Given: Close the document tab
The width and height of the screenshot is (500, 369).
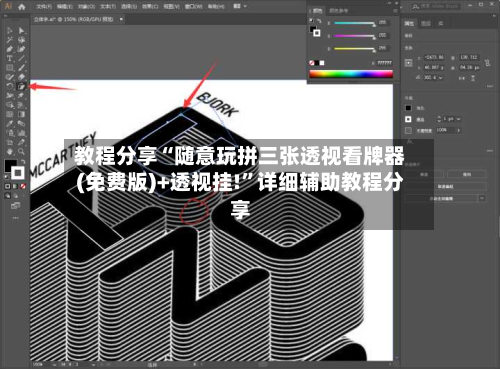Looking at the screenshot, I should coord(121,19).
